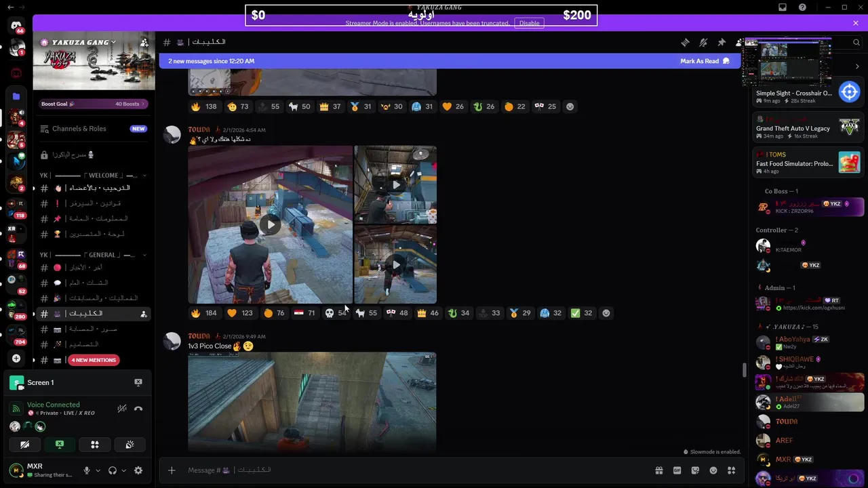Turn on camera button in voice panel
The image size is (868, 488).
[x=24, y=445]
